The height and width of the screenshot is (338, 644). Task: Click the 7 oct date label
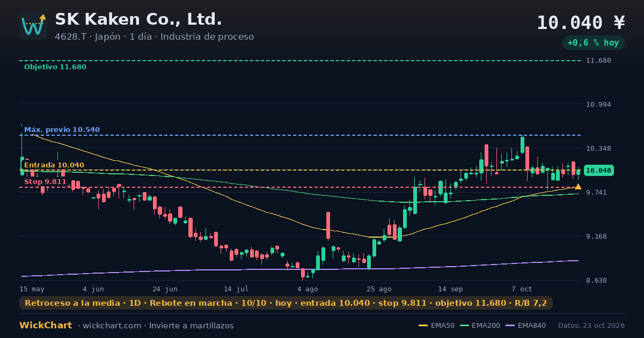(x=522, y=289)
